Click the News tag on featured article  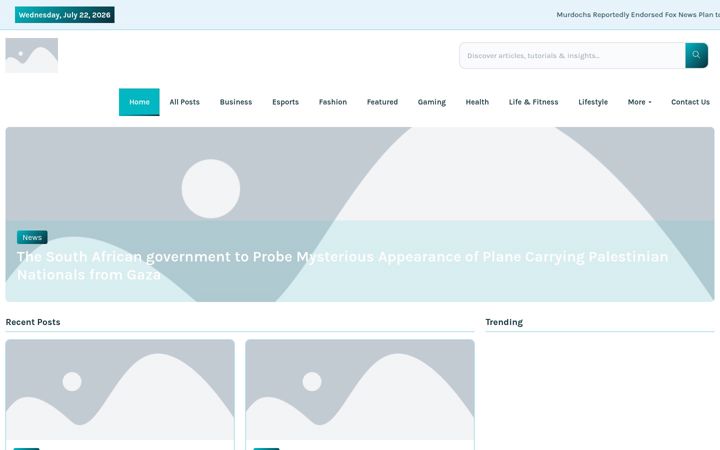(32, 237)
